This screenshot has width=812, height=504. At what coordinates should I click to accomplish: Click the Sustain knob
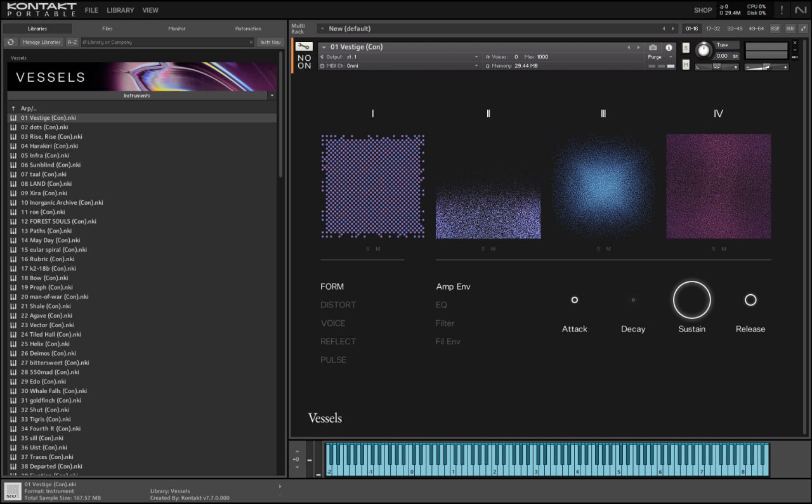[691, 300]
